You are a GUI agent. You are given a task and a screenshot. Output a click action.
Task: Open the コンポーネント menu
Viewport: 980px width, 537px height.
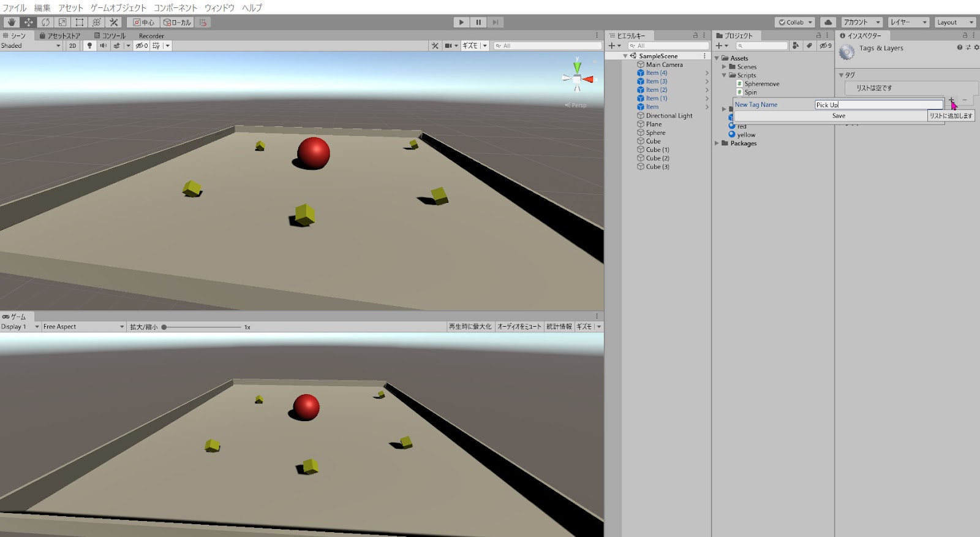click(x=175, y=8)
